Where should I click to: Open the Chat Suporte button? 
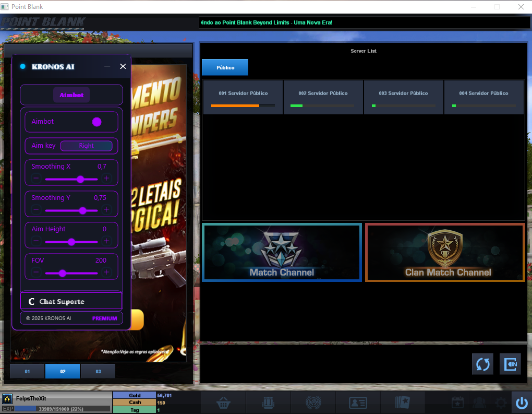click(x=71, y=301)
